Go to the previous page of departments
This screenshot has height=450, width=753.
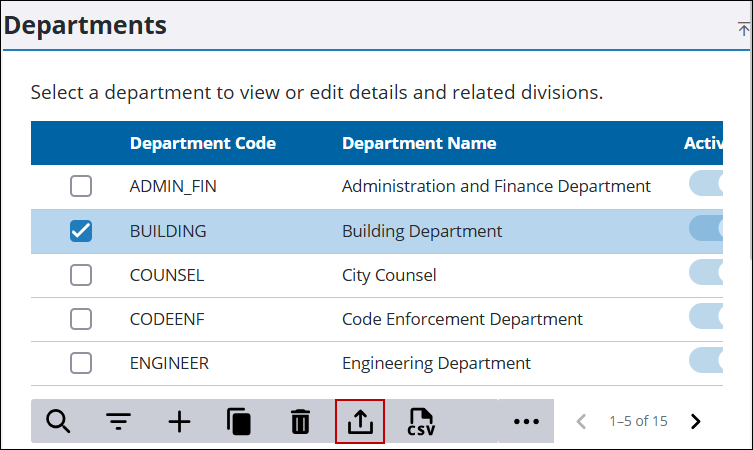(582, 421)
